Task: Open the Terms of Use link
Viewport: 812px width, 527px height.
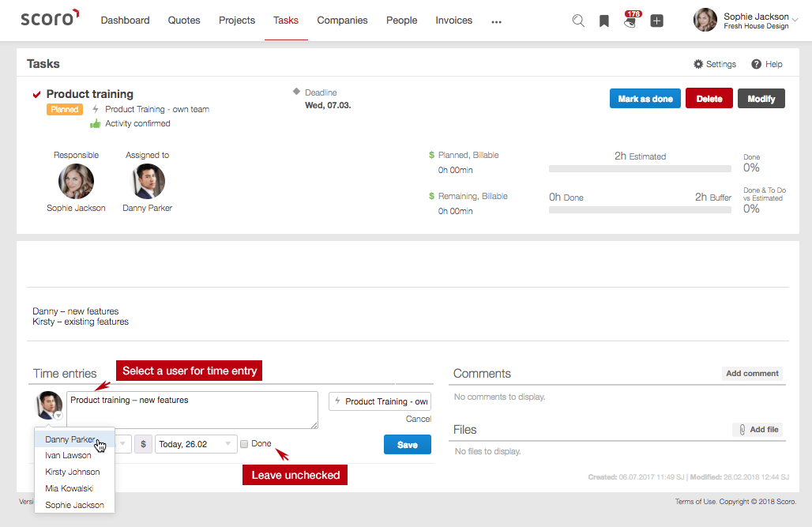Action: (695, 502)
